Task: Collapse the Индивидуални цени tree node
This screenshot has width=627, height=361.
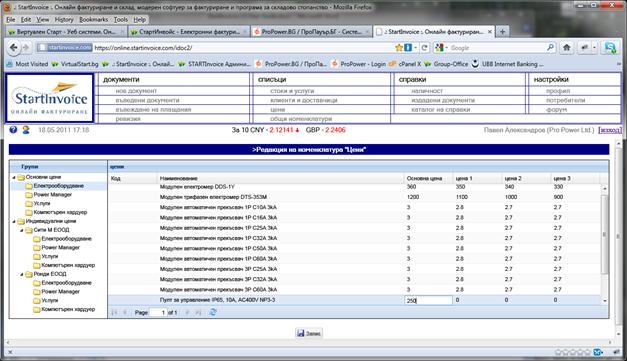Action: pyautogui.click(x=14, y=221)
